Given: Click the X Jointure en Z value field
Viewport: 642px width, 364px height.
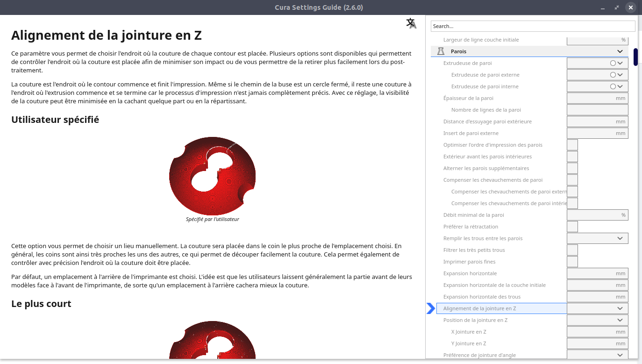Looking at the screenshot, I should pyautogui.click(x=598, y=332).
